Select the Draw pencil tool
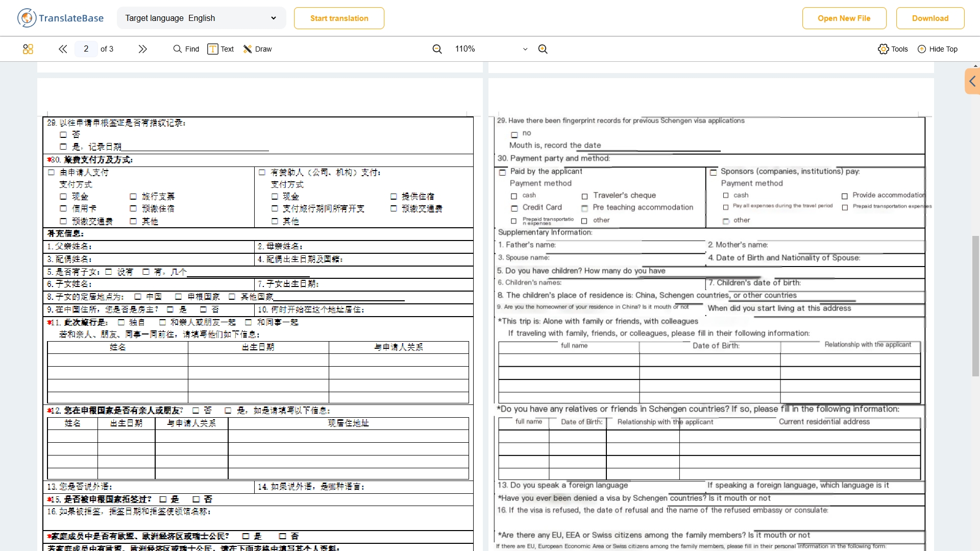The width and height of the screenshot is (980, 551). [248, 49]
